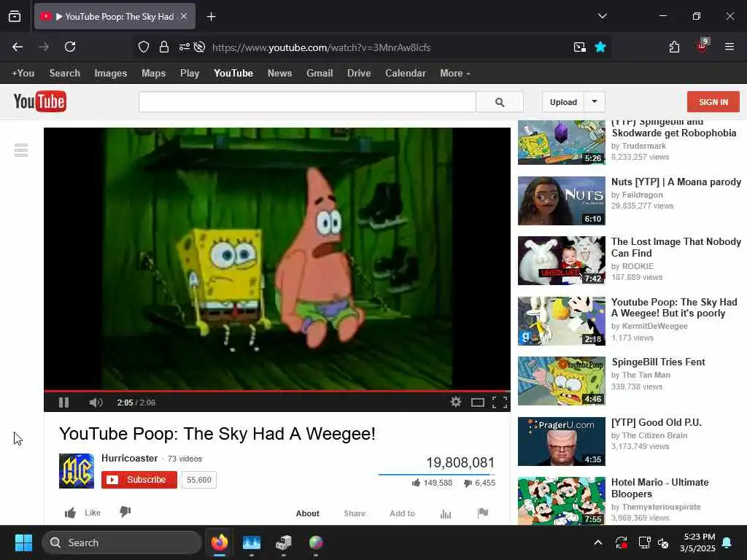Open Firefox View in the tab bar
The width and height of the screenshot is (747, 560).
click(x=15, y=16)
